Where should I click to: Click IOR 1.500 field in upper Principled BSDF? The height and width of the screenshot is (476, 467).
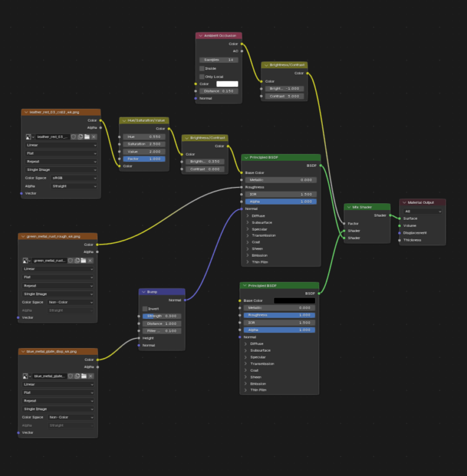point(281,194)
